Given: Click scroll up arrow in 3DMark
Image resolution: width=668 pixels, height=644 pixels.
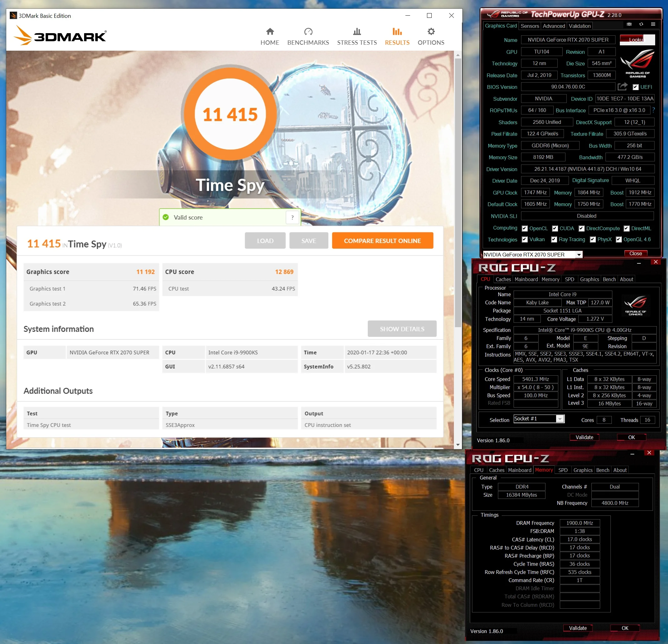Looking at the screenshot, I should [x=458, y=55].
